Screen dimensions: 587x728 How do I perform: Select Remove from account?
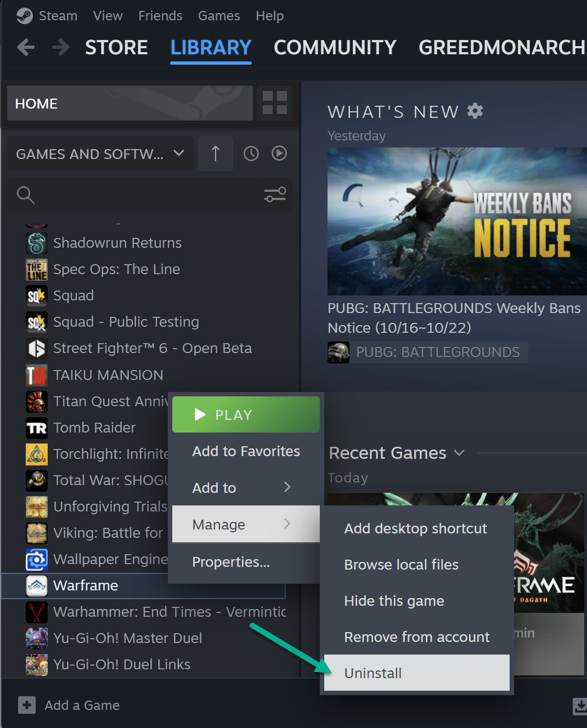pos(417,637)
